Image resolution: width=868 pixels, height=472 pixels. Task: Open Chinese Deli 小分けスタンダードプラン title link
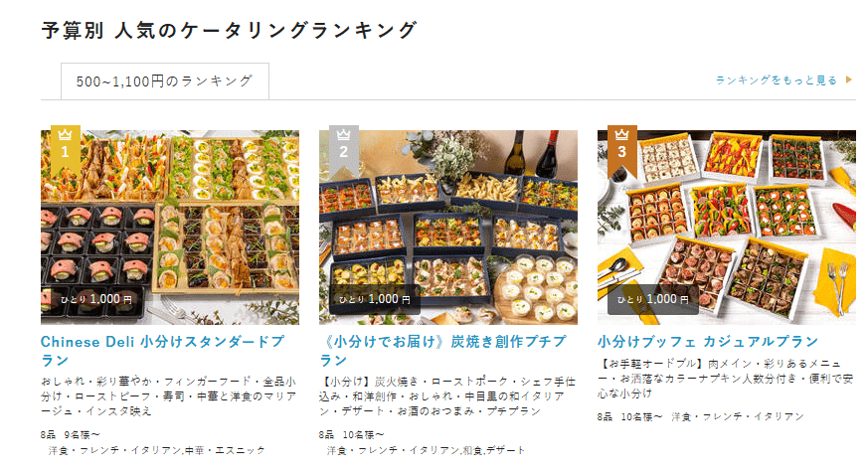tap(163, 351)
